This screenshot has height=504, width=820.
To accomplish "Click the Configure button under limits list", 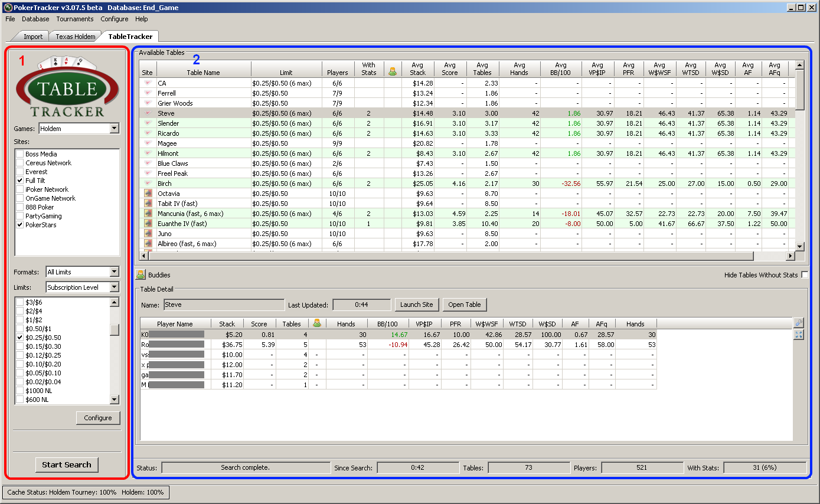I will coord(98,418).
